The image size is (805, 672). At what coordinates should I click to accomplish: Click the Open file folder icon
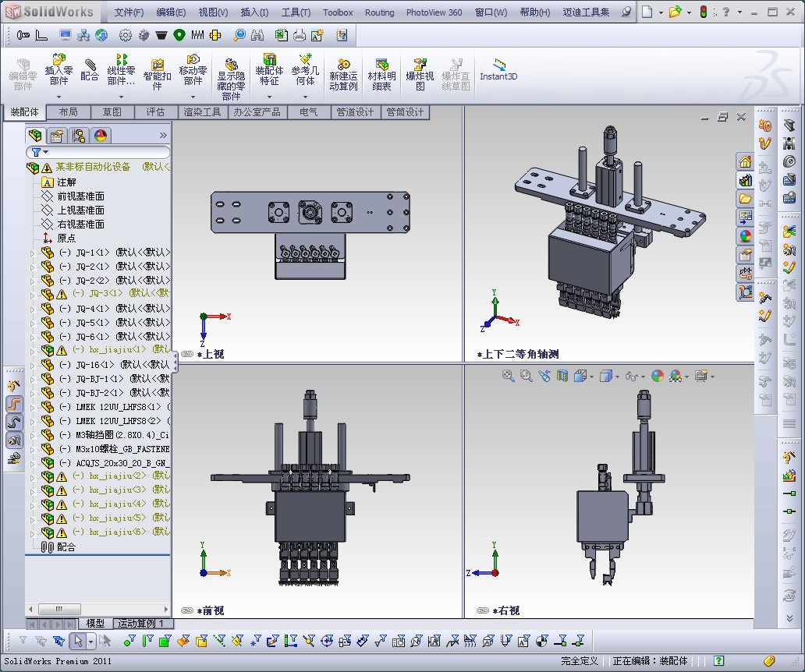675,12
